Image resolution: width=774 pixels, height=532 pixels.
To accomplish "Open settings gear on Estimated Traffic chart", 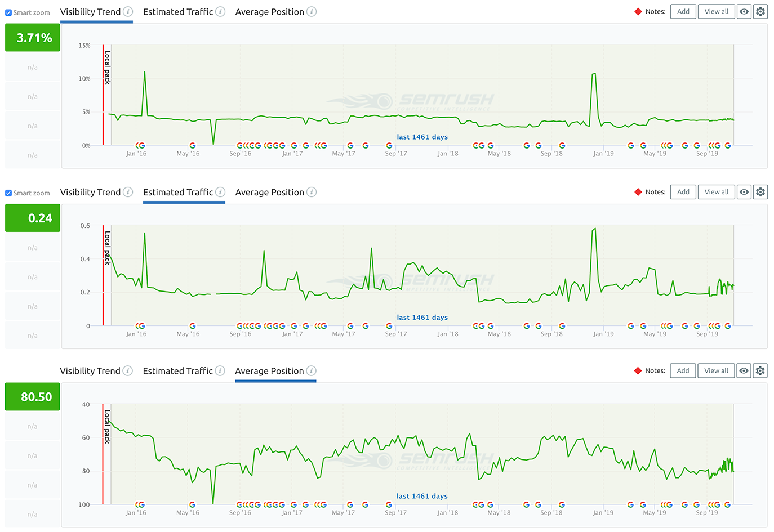I will point(760,192).
